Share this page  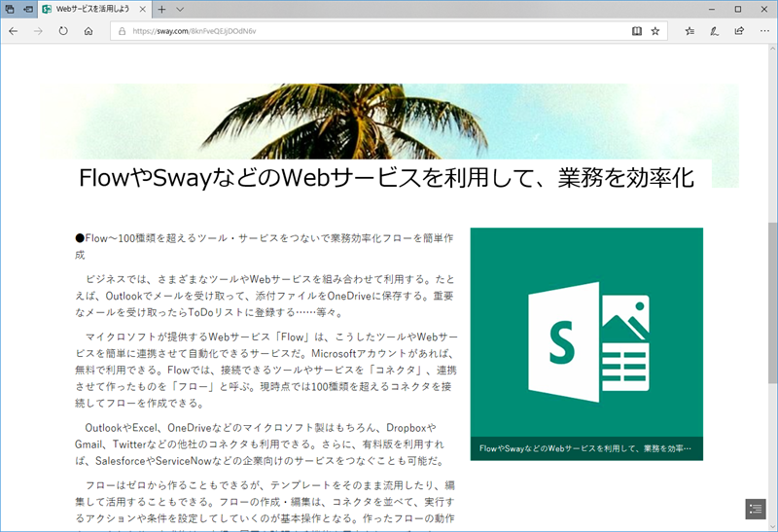(x=739, y=31)
